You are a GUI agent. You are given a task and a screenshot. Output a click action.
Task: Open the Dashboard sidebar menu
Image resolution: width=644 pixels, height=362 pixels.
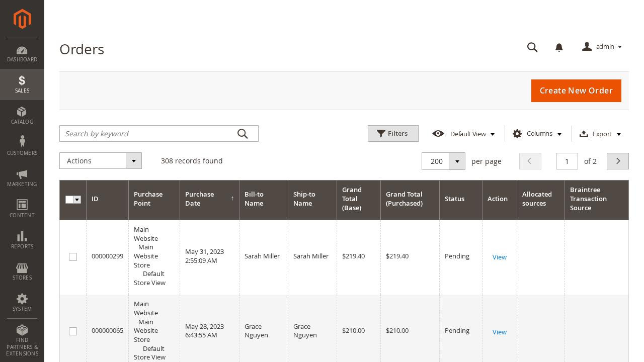pyautogui.click(x=22, y=54)
